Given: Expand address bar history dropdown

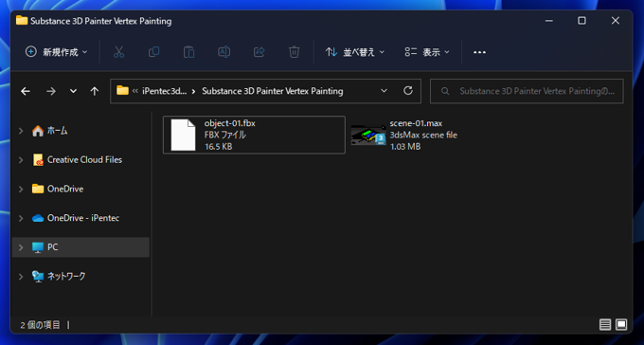Looking at the screenshot, I should tap(384, 91).
